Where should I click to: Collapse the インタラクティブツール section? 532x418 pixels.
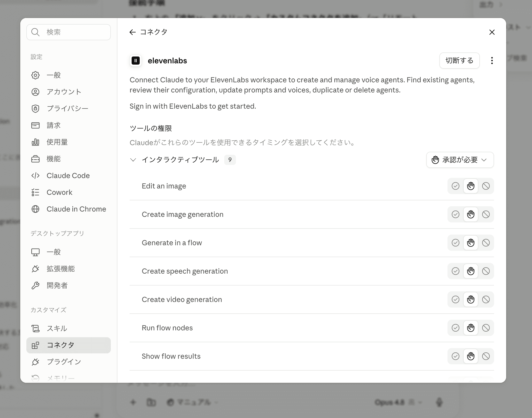133,160
